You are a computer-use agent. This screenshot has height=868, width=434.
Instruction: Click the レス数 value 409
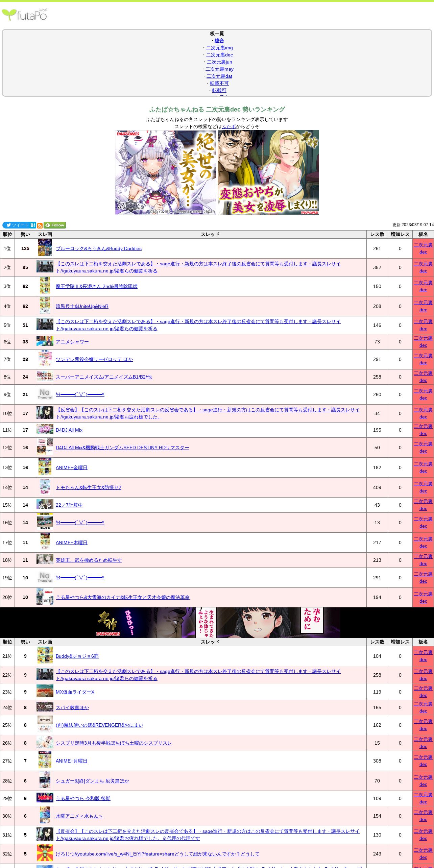click(x=377, y=487)
